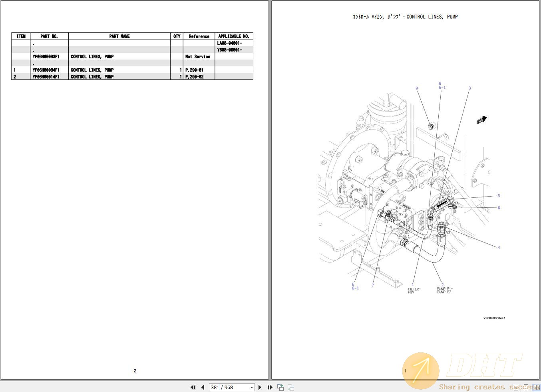Viewport: 541px width, 392px height.
Task: Switch to two-page view
Action: 537,387
